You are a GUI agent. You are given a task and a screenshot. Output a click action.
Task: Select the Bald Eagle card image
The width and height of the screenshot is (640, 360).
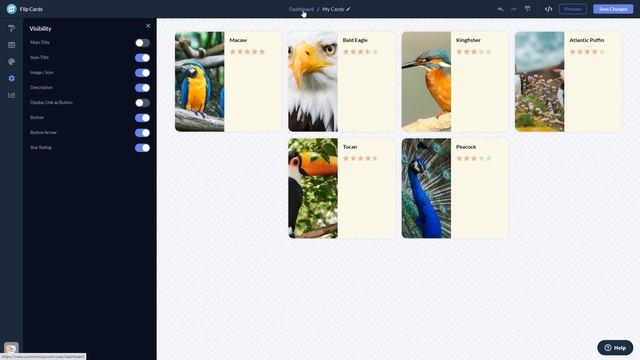click(x=313, y=82)
